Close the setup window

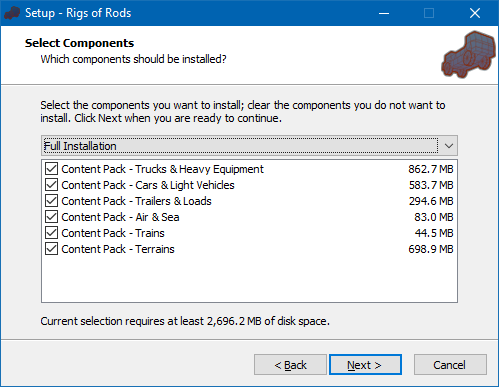coord(475,13)
